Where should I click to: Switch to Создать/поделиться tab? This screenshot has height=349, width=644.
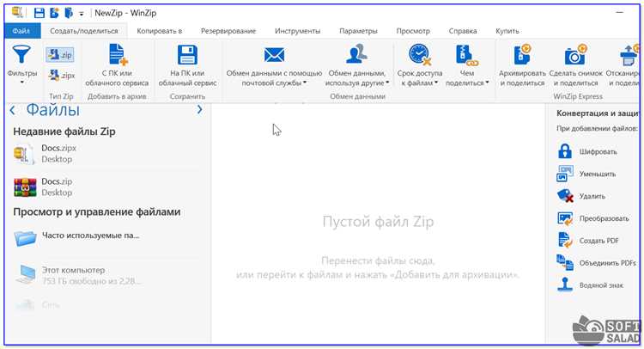[x=84, y=31]
